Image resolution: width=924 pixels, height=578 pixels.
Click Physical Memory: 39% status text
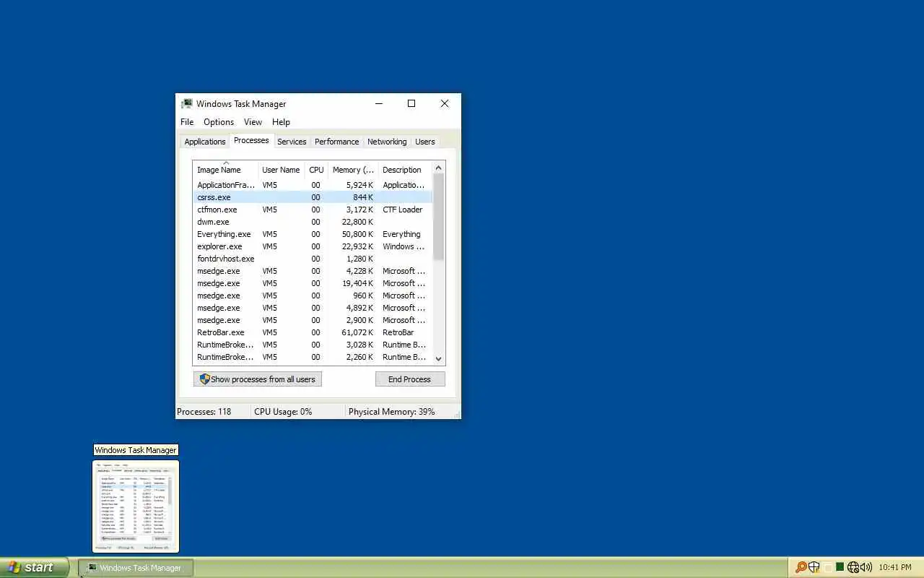(392, 412)
